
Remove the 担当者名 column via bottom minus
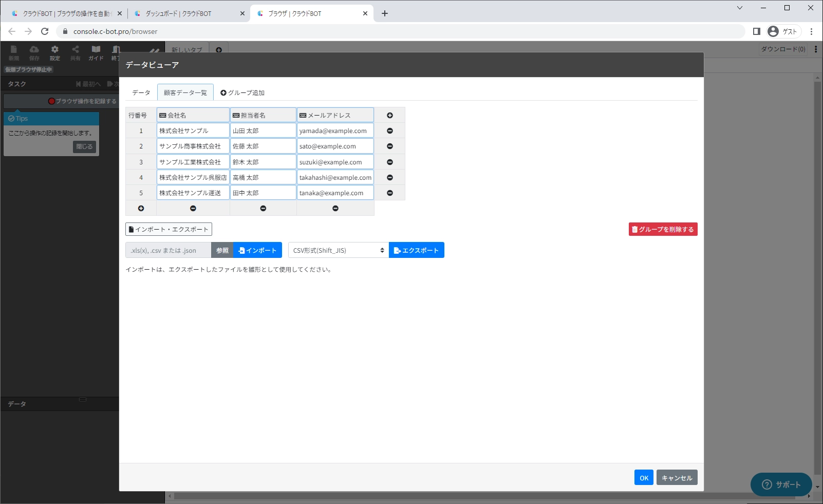pyautogui.click(x=263, y=208)
